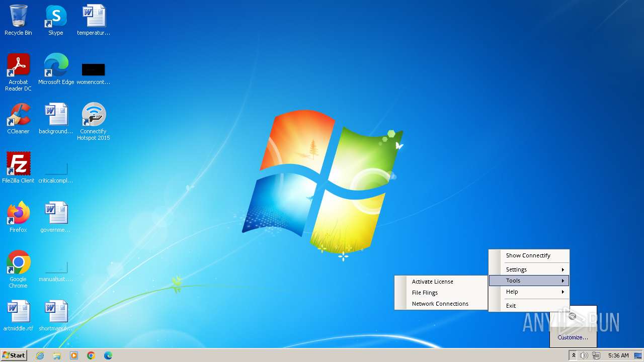Open Chrome from taskbar
The image size is (644, 362).
[91, 355]
